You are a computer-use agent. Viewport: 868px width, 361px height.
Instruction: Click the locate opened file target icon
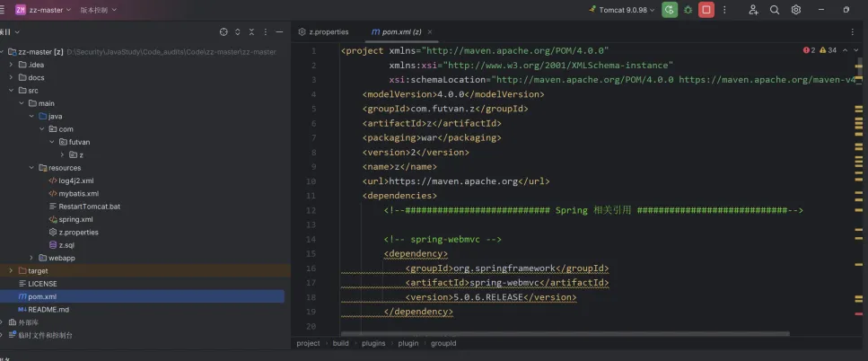click(224, 32)
